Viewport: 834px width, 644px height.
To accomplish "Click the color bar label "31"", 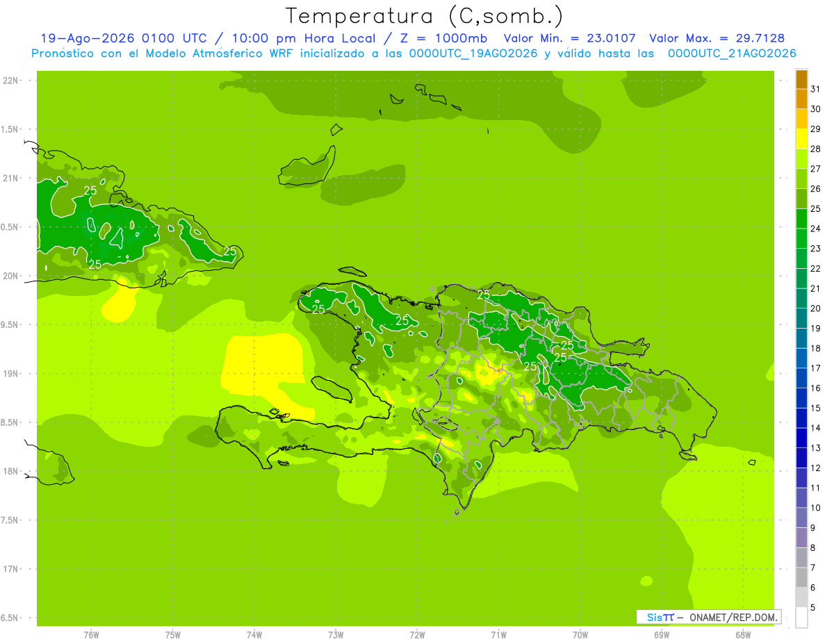I will (815, 89).
